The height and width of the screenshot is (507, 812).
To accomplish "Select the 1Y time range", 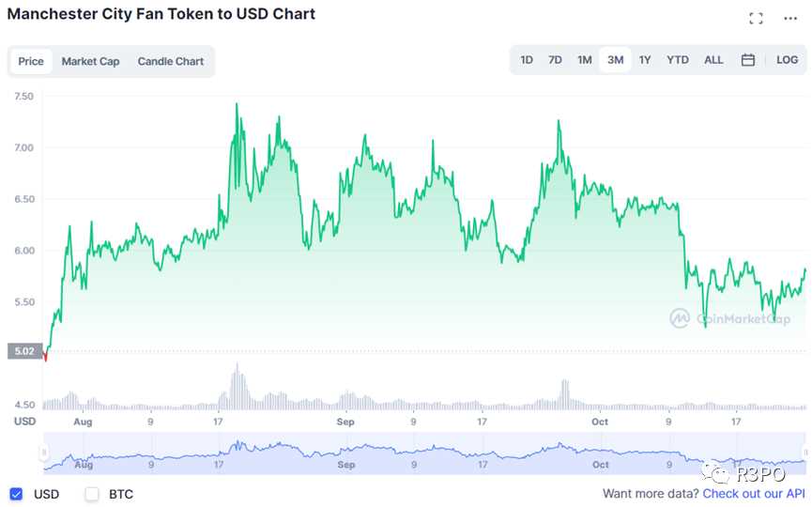I will 645,60.
